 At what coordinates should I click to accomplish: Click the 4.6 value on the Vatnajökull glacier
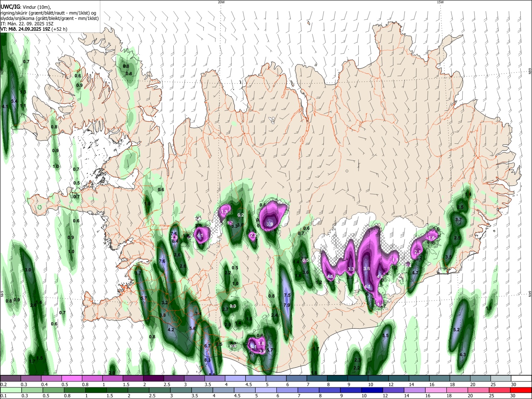coord(380,276)
